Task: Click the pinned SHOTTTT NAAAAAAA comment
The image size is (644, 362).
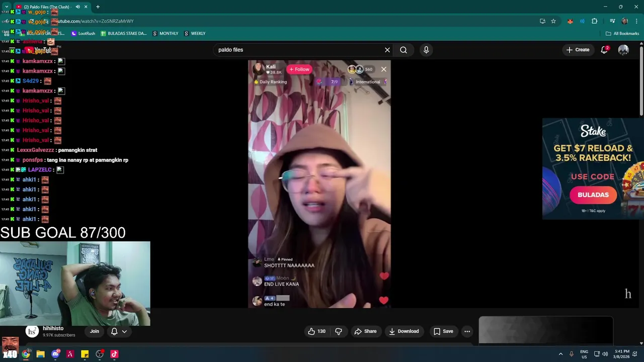Action: point(289,265)
